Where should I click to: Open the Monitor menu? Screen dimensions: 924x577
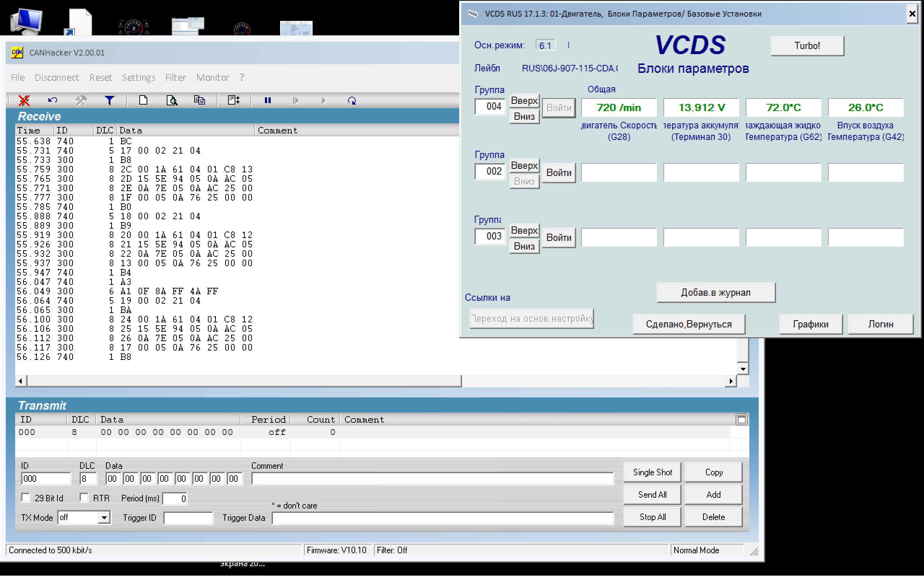(x=213, y=78)
